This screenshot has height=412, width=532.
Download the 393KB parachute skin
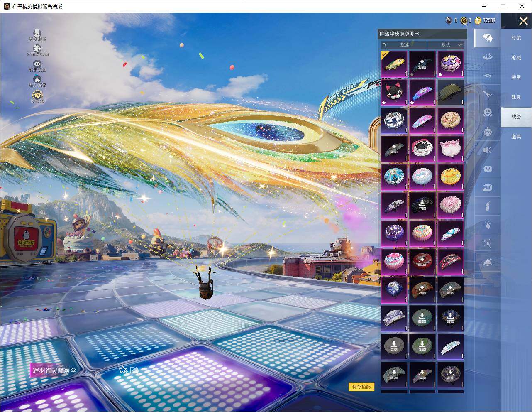[422, 64]
